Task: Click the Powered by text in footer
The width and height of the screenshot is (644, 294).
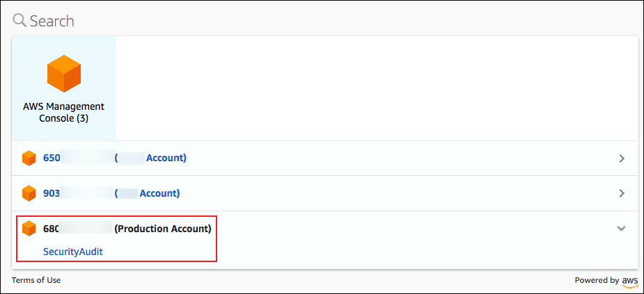Action: (x=597, y=280)
